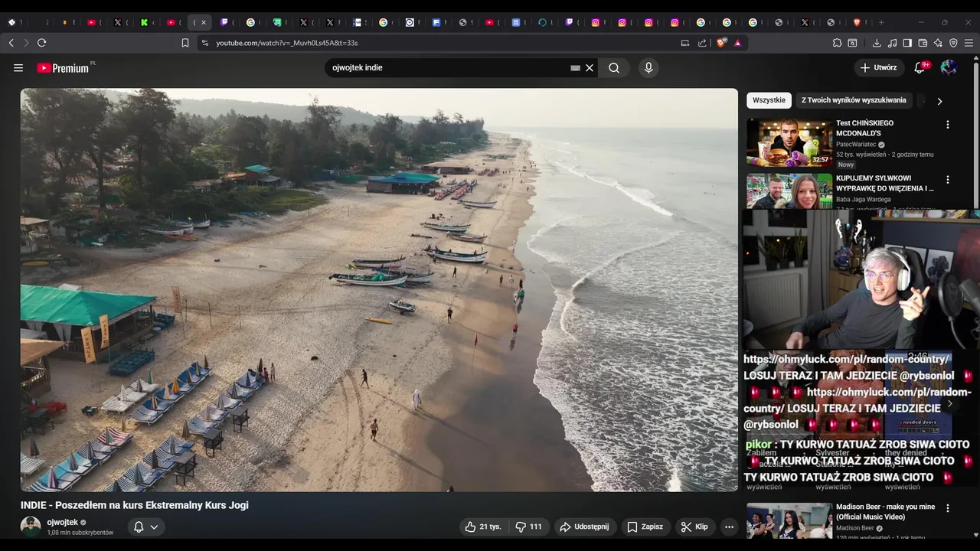Screen dimensions: 980x551
Task: Open the ojwojtek channel avatar
Action: [x=31, y=527]
